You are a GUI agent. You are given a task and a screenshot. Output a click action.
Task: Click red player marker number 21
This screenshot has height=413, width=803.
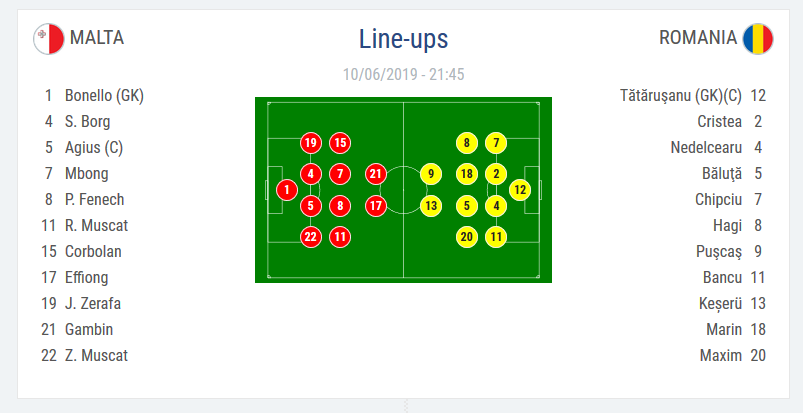[376, 174]
